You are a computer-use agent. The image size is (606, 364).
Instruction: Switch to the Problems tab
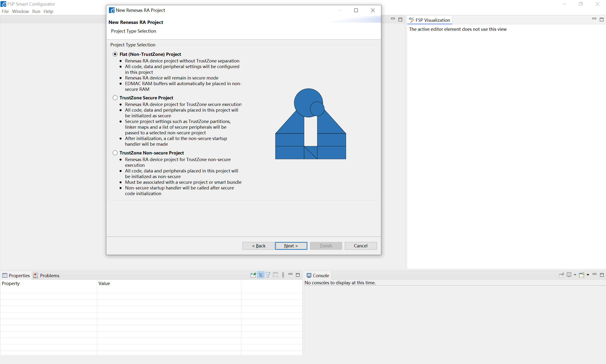pyautogui.click(x=46, y=276)
